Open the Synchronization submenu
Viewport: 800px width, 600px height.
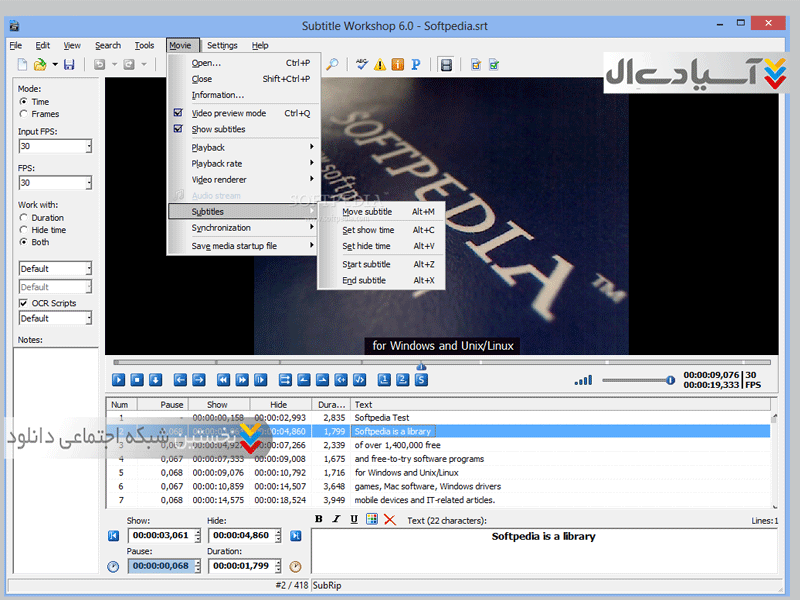(x=240, y=228)
